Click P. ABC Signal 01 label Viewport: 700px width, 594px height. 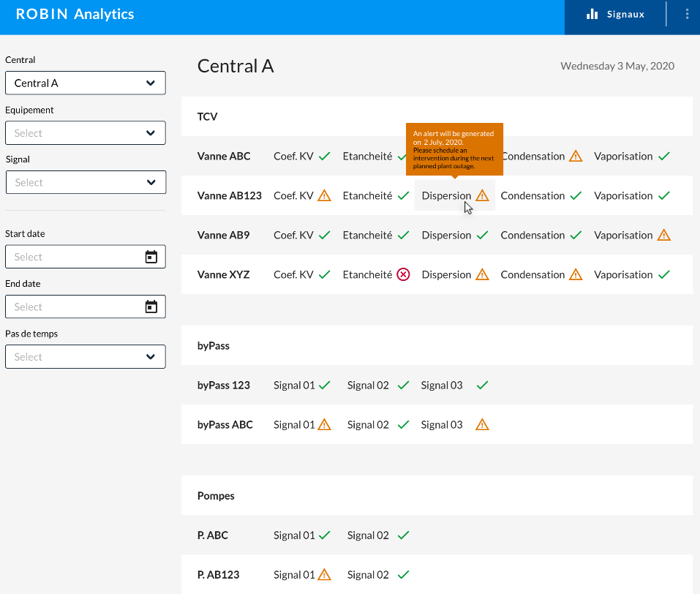pos(294,535)
